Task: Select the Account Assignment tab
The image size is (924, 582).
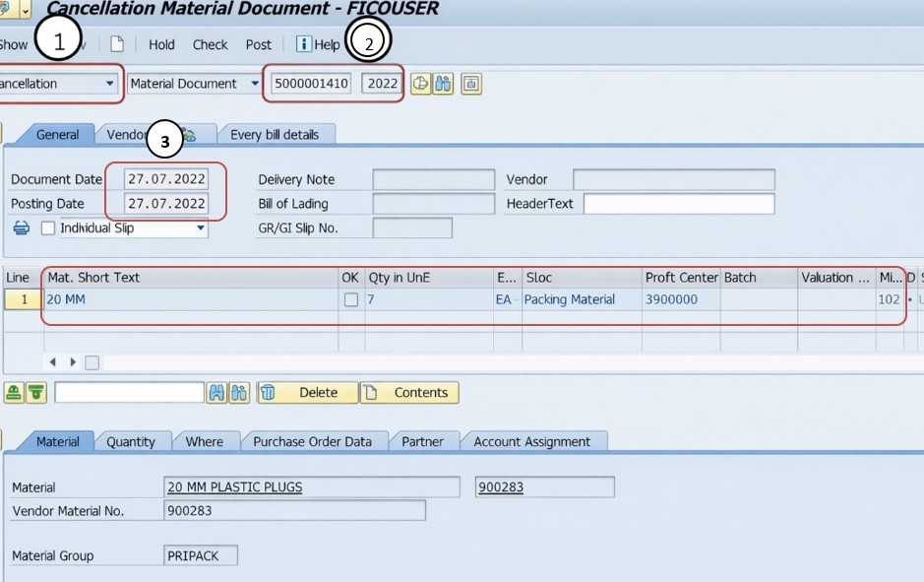Action: [x=531, y=441]
